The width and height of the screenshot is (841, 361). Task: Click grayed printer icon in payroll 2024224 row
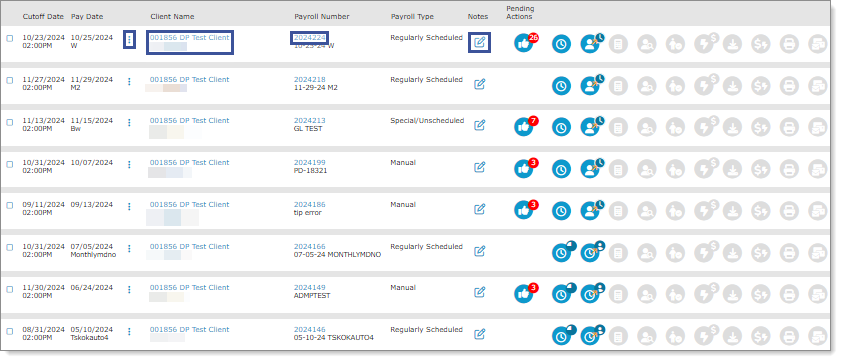pos(789,44)
